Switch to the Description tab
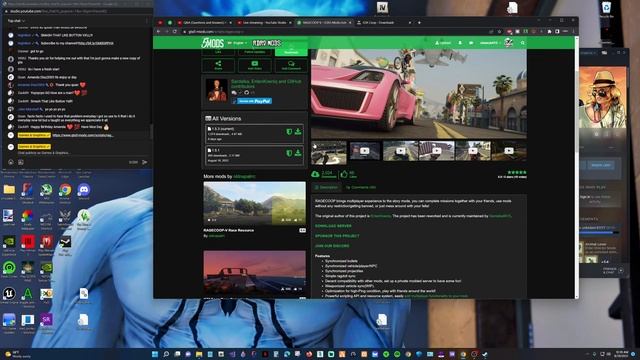The image size is (640, 360). pos(326,187)
